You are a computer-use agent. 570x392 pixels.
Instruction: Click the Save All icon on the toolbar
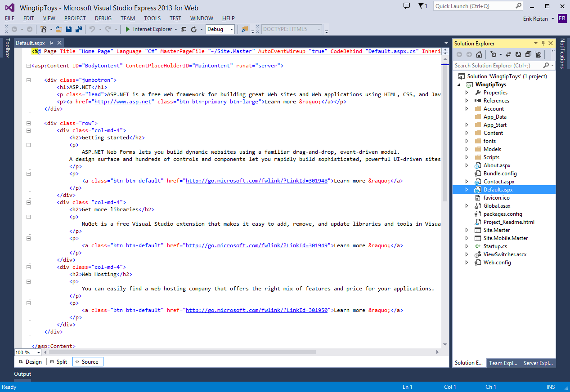coord(78,29)
